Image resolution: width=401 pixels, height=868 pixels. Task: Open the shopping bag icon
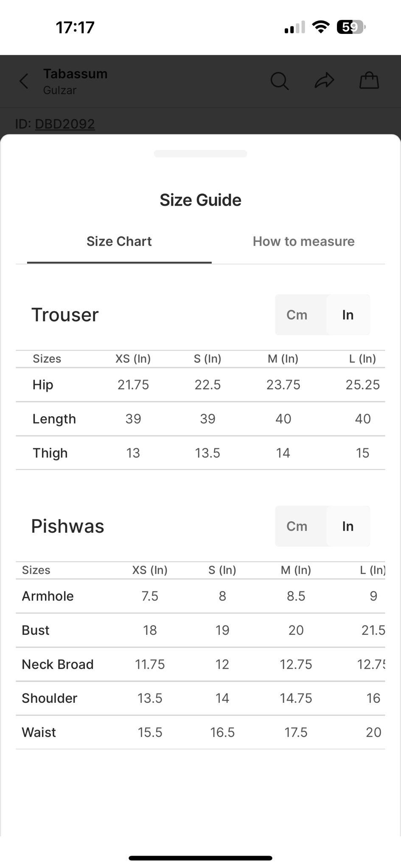[x=369, y=81]
